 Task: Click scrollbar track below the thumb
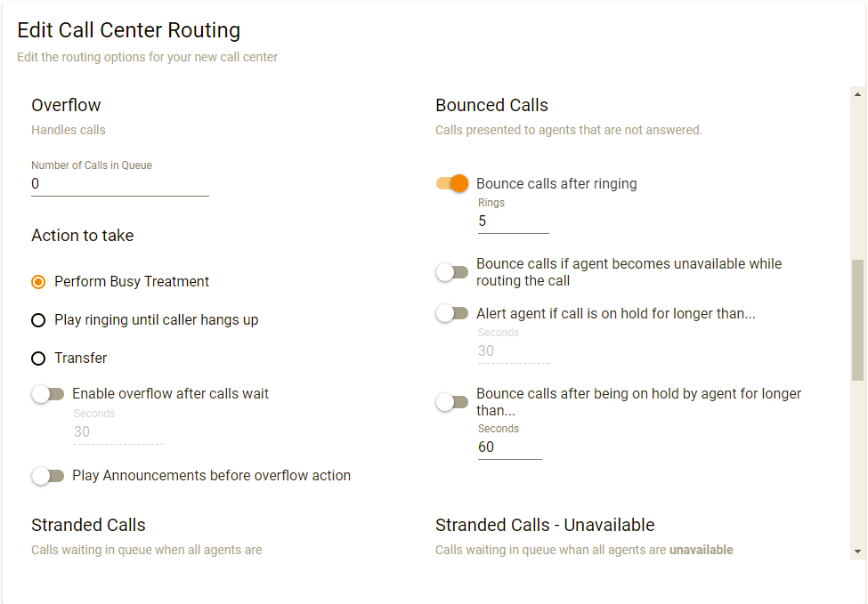coord(857,463)
